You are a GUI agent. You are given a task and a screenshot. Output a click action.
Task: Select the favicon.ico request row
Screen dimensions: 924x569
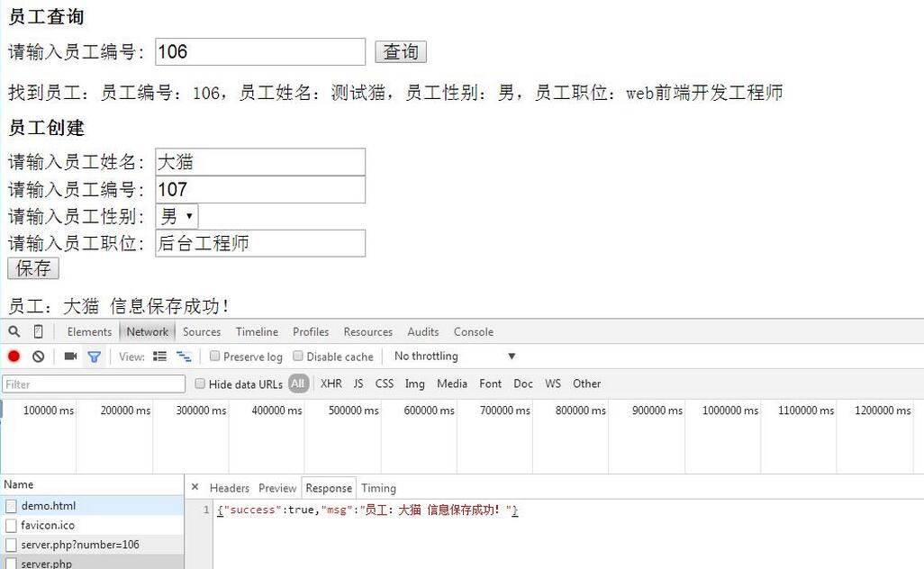pyautogui.click(x=92, y=526)
